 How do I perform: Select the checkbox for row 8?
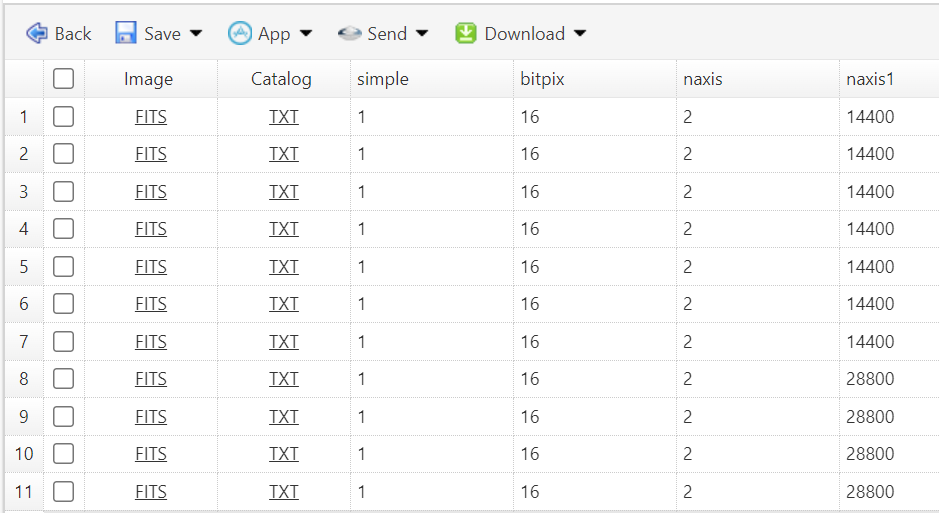tap(64, 379)
